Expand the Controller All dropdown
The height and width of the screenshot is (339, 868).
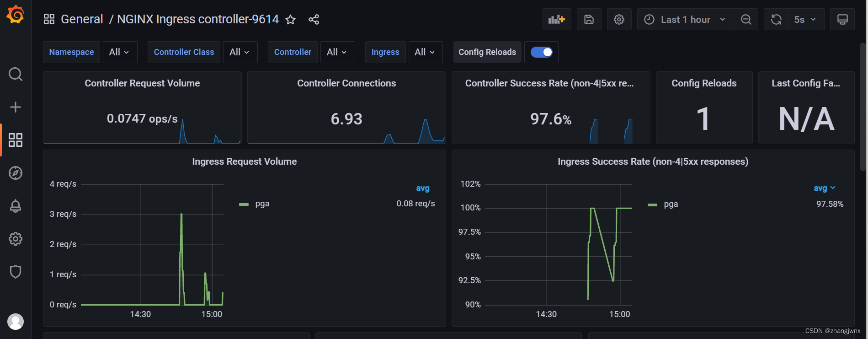pyautogui.click(x=337, y=52)
